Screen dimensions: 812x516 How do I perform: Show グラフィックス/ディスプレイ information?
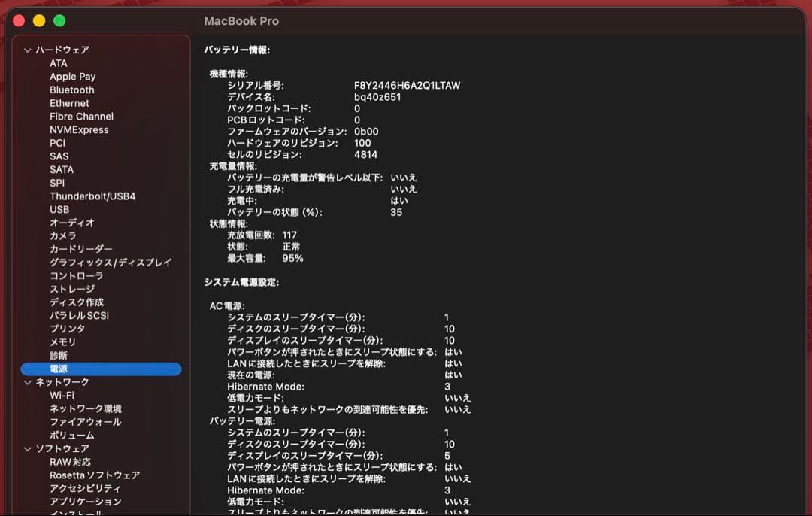click(x=111, y=263)
